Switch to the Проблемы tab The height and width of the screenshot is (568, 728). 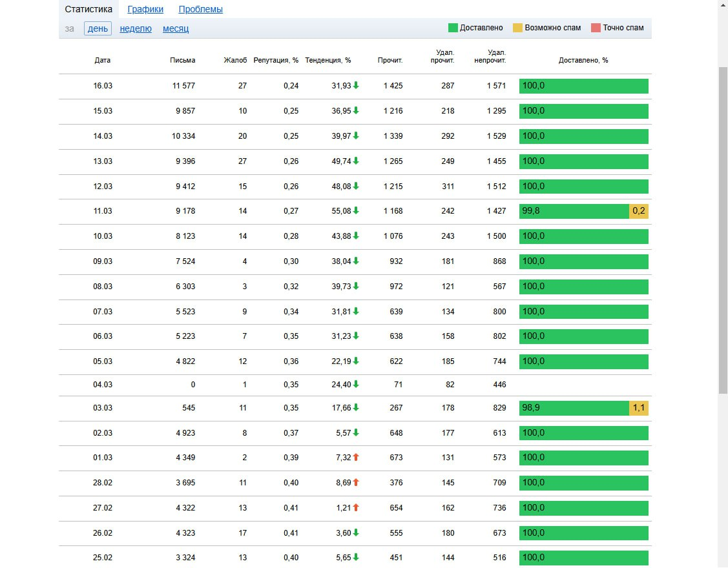tap(200, 9)
